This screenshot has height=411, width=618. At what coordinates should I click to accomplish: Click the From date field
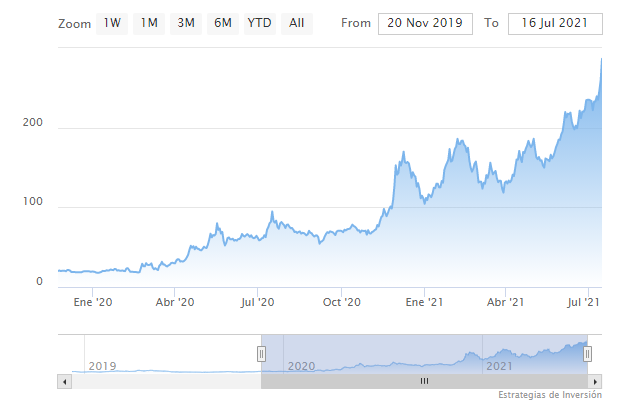coord(425,23)
